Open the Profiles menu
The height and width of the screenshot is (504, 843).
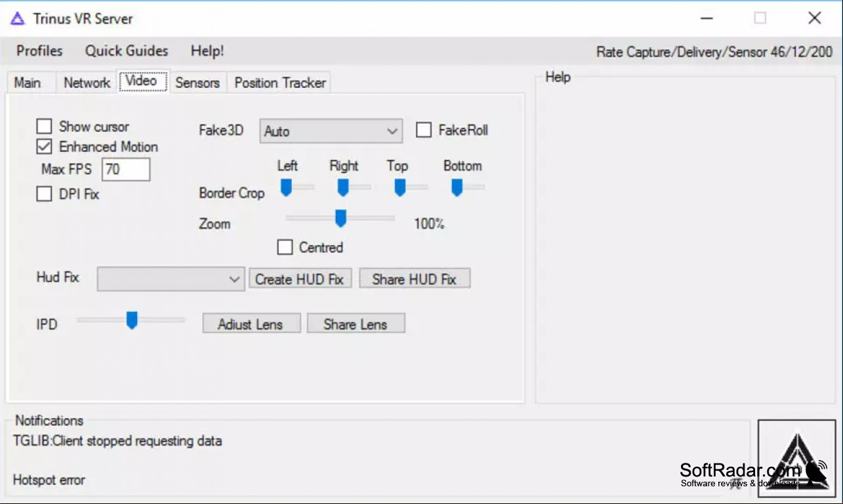pyautogui.click(x=39, y=50)
